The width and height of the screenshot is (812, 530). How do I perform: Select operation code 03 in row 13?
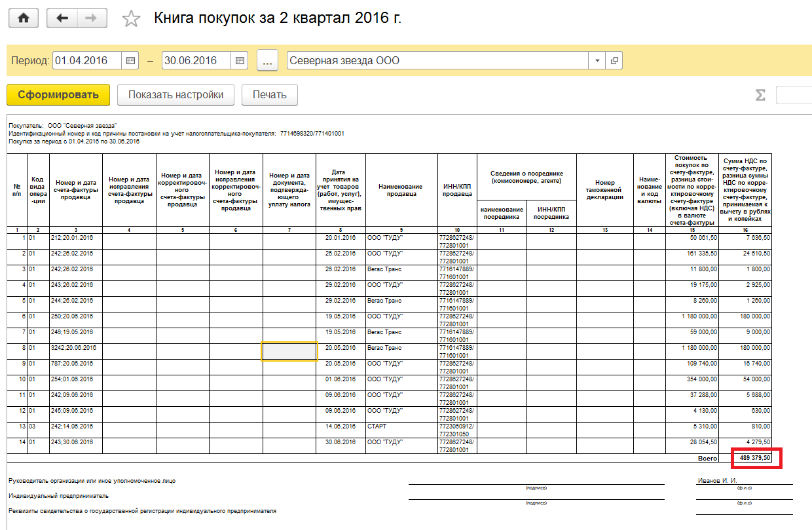37,430
